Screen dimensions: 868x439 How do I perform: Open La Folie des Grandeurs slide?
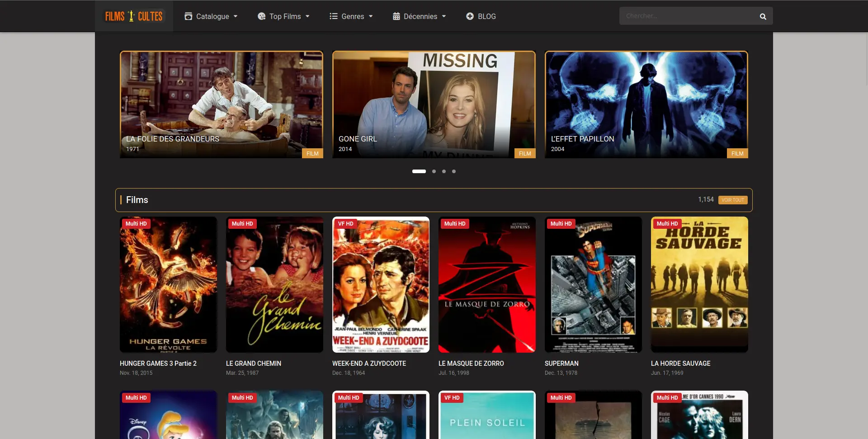pyautogui.click(x=222, y=104)
